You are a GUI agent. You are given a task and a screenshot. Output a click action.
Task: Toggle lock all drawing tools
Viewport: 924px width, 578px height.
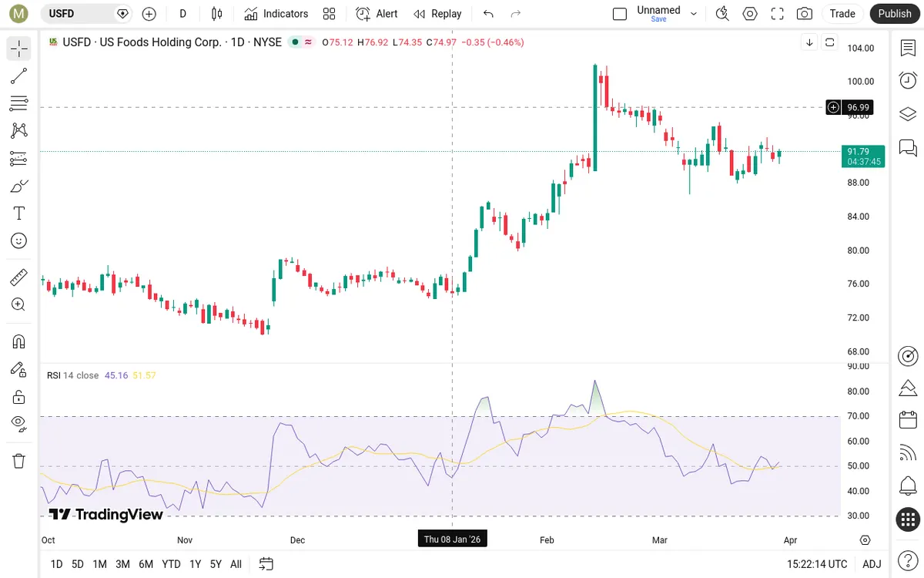19,397
